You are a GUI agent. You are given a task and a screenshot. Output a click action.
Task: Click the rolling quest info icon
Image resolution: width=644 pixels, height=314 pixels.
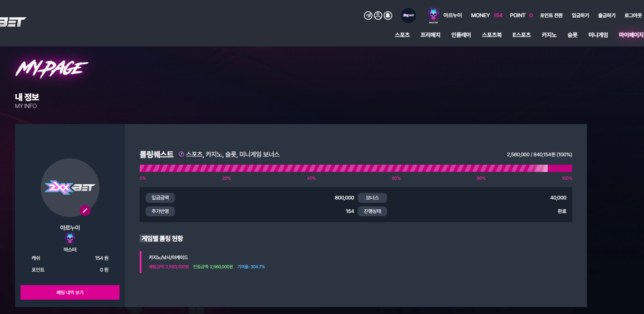coord(181,154)
